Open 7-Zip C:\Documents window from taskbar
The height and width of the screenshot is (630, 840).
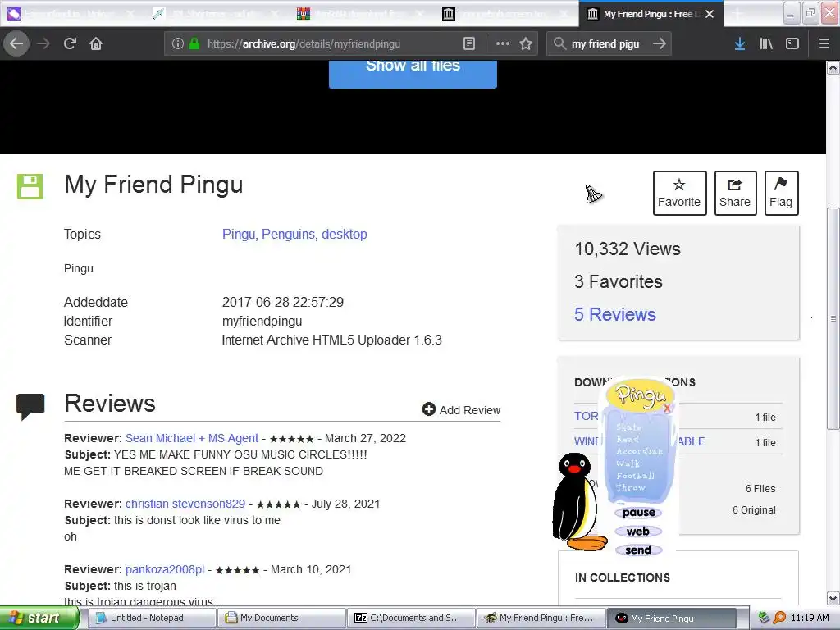[412, 618]
